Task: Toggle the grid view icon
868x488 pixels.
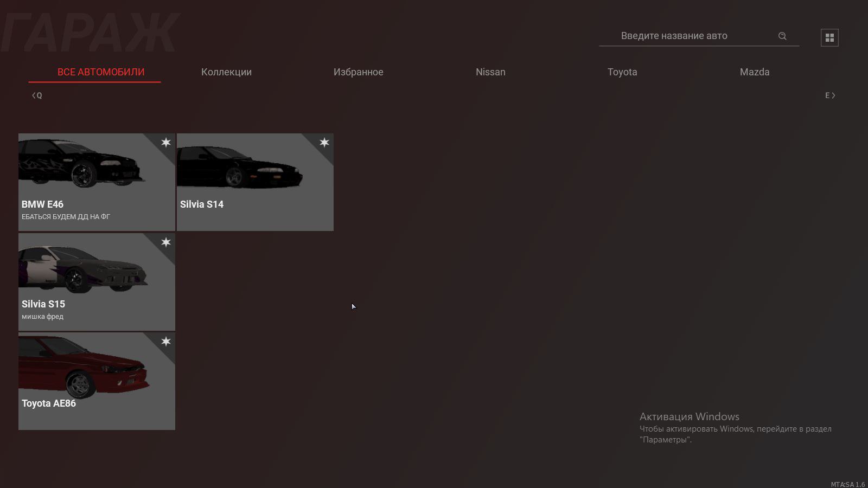Action: point(829,37)
